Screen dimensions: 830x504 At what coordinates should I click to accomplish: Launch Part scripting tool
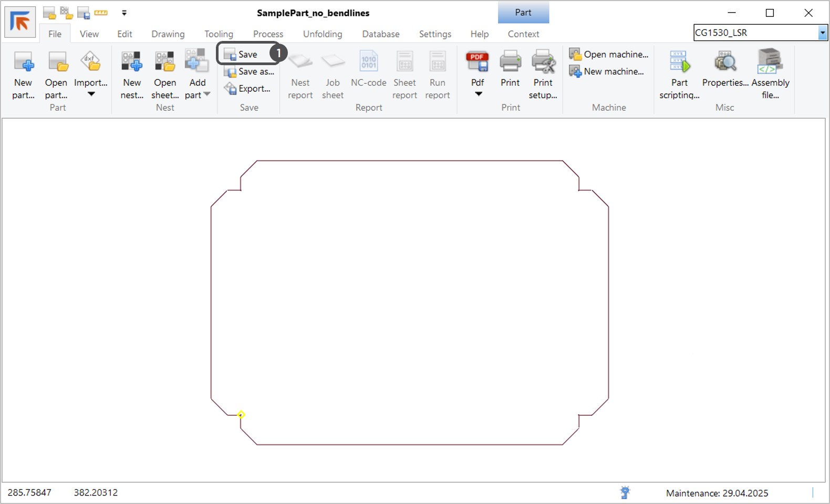tap(679, 63)
